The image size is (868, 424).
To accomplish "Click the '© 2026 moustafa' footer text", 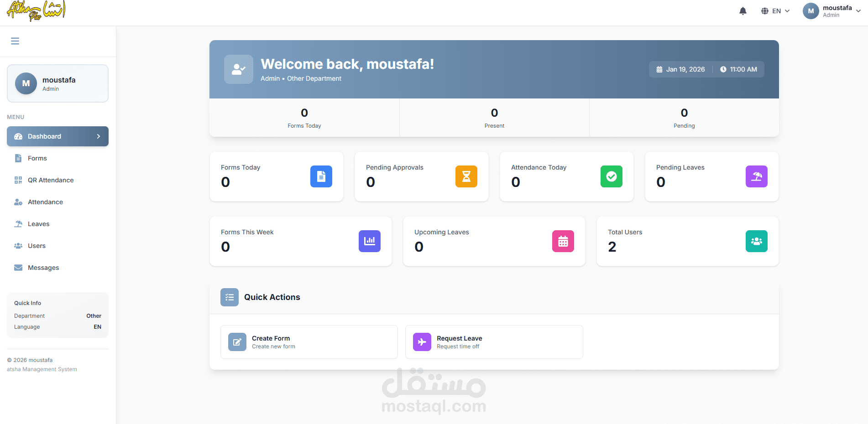I will 30,360.
